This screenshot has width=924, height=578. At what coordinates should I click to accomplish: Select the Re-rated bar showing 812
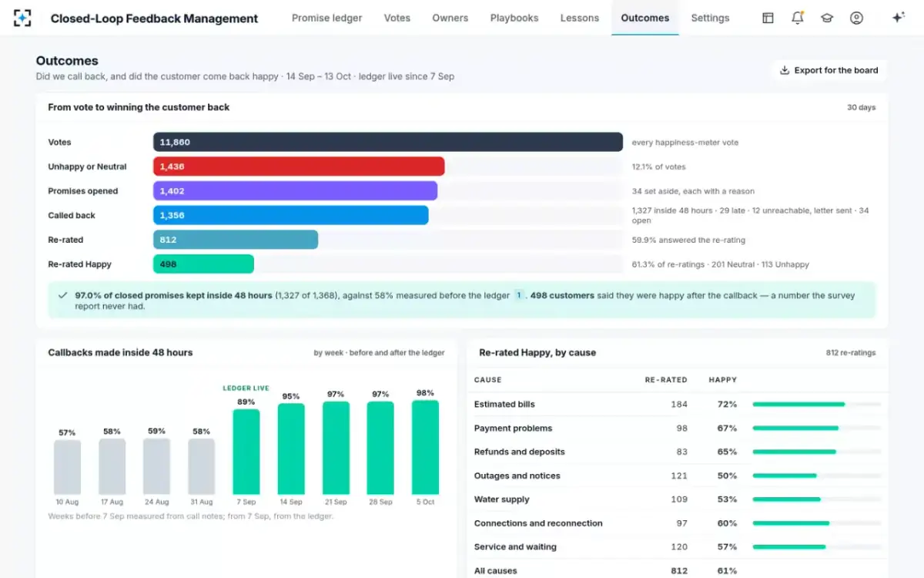click(236, 240)
